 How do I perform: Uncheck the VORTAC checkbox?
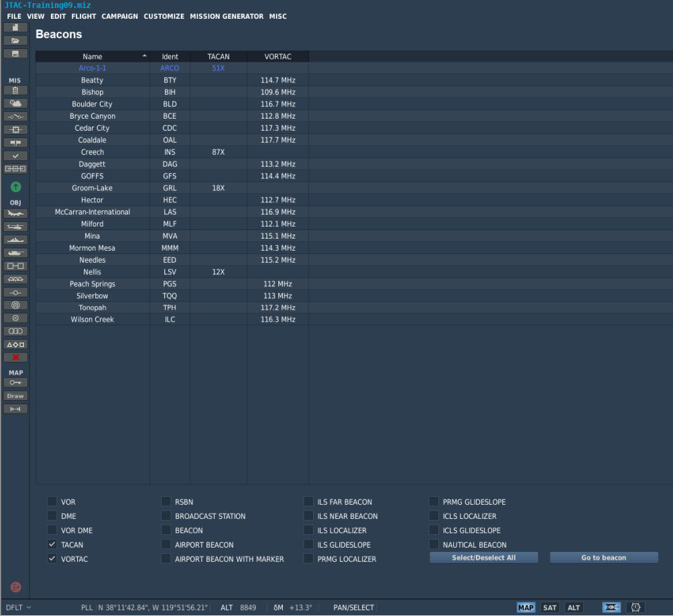(52, 558)
